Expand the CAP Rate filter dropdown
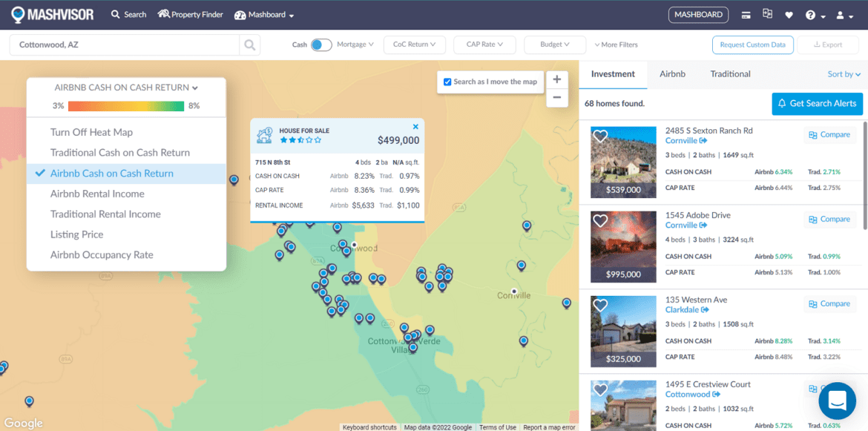Viewport: 868px width, 431px height. (x=484, y=45)
